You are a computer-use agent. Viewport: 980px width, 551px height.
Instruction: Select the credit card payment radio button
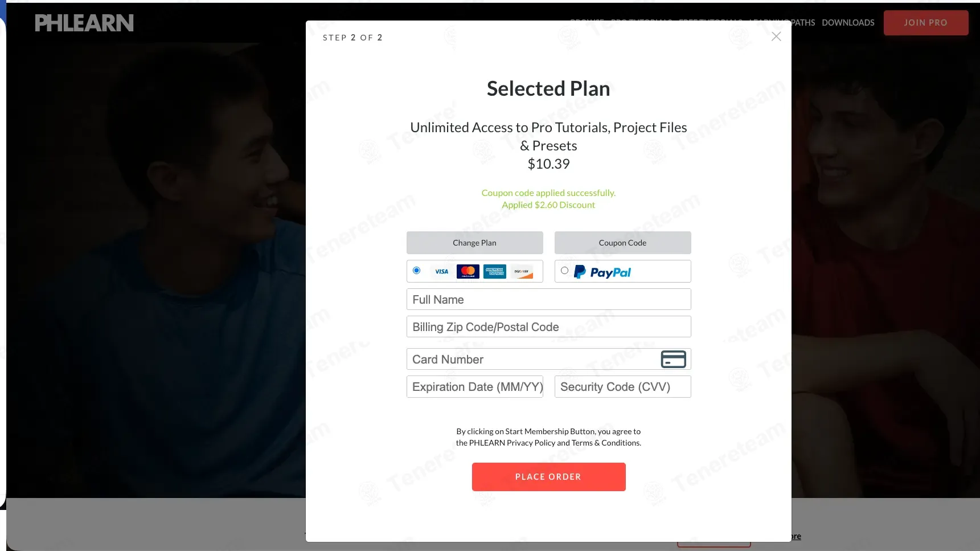point(416,271)
